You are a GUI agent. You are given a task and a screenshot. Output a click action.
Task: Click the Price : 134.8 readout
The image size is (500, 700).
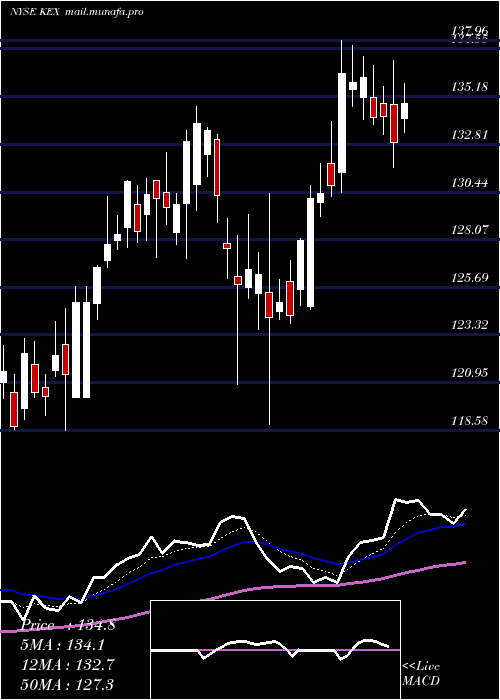(68, 625)
